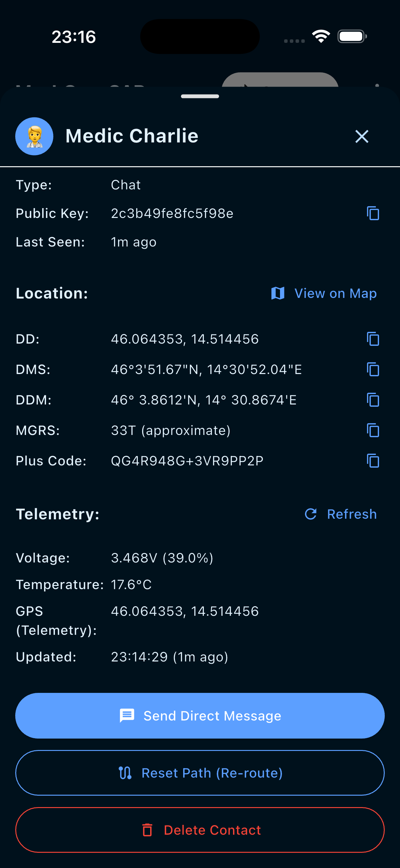The image size is (400, 868).
Task: Tap the DD coordinate value text
Action: pos(185,339)
